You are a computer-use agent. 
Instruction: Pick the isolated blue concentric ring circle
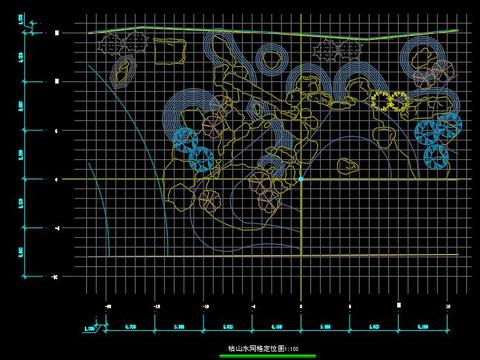pyautogui.click(x=271, y=59)
